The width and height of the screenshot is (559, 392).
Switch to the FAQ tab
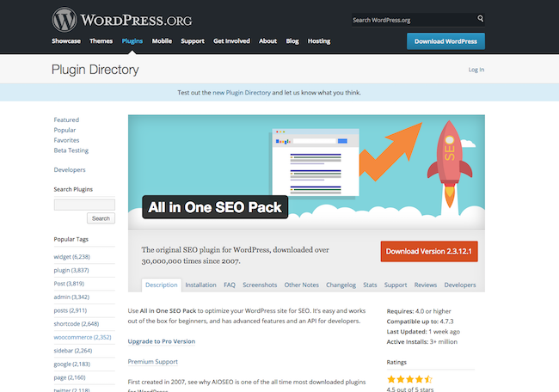(230, 285)
